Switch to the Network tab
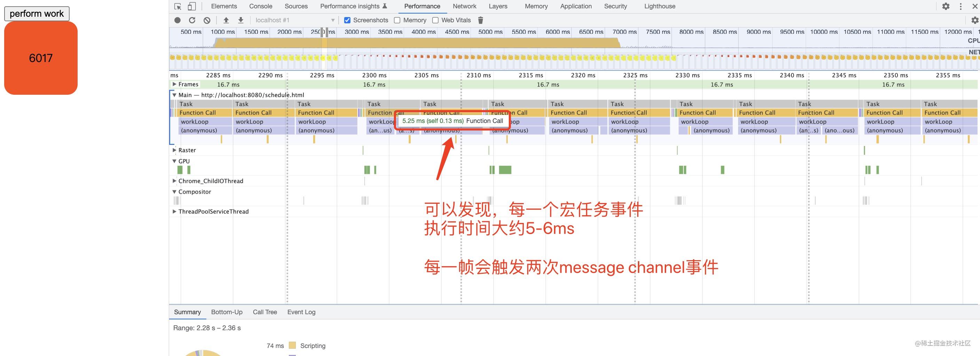980x356 pixels. pos(465,7)
